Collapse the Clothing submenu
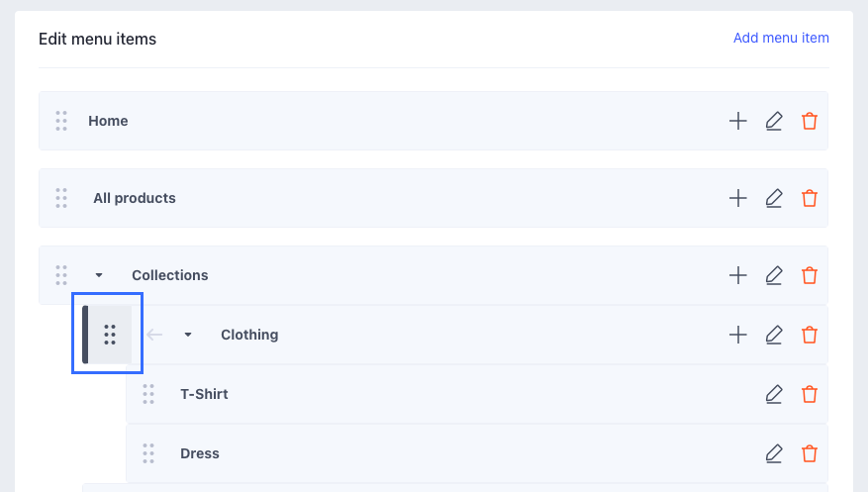Screen dimensions: 868x492 point(188,335)
